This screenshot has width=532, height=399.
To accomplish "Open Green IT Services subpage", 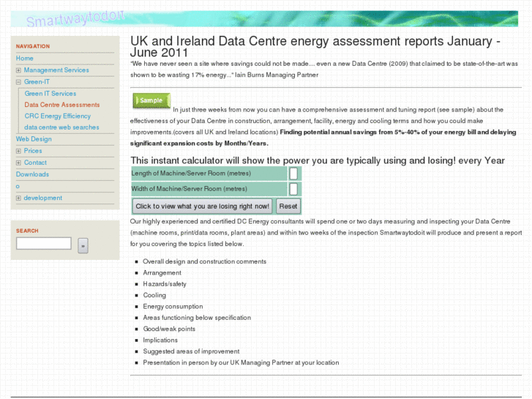I will click(x=50, y=94).
